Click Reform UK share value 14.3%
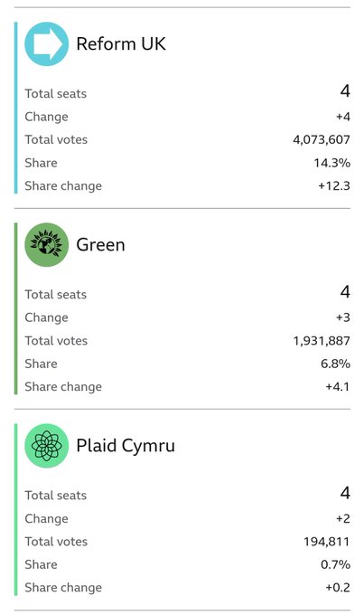364x615 pixels. pos(331,163)
